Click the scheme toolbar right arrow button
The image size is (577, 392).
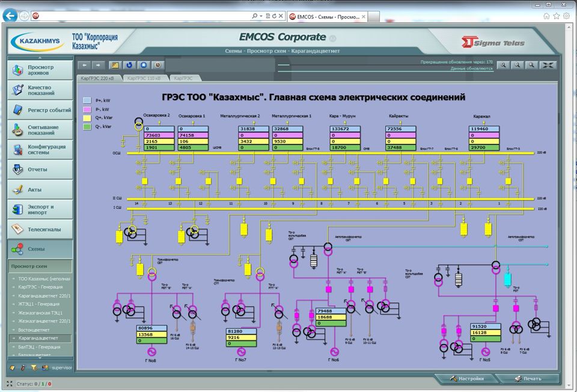[x=98, y=65]
